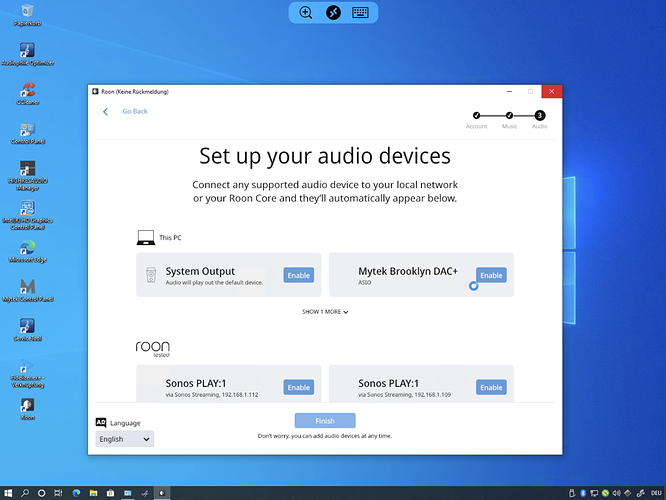Click the back arrow chevron
The width and height of the screenshot is (666, 500).
pos(105,111)
